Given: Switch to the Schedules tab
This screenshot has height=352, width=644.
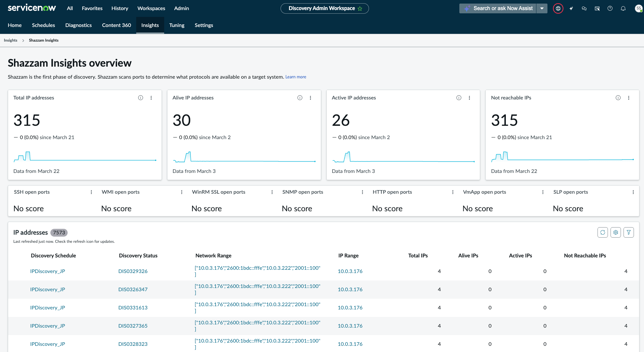Looking at the screenshot, I should point(44,25).
